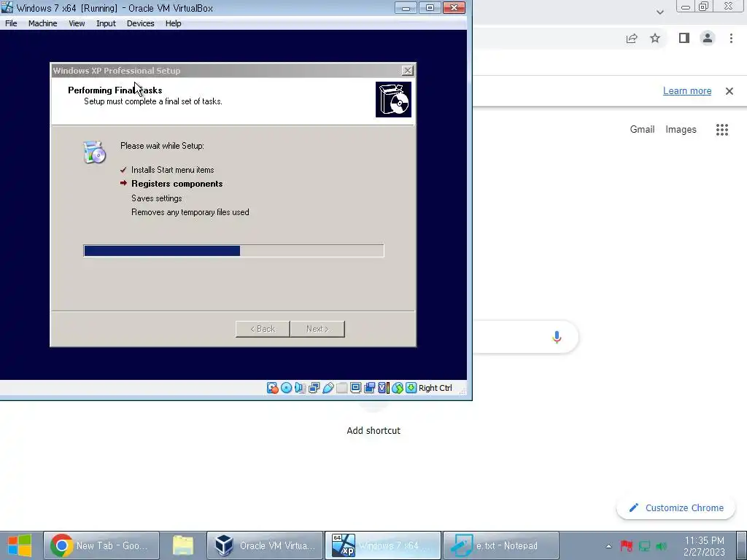Screen dimensions: 747x560
Task: Click the Saves settings step text
Action: click(156, 198)
